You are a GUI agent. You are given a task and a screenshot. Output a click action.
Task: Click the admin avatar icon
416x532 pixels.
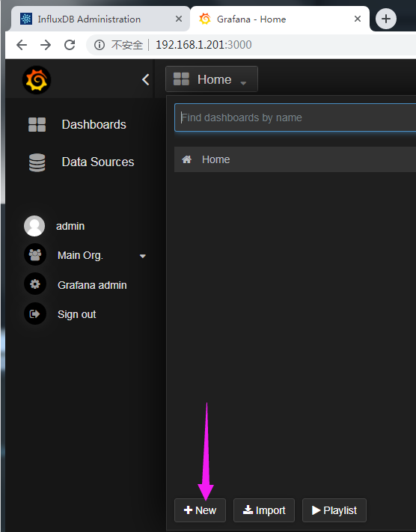[x=34, y=226]
